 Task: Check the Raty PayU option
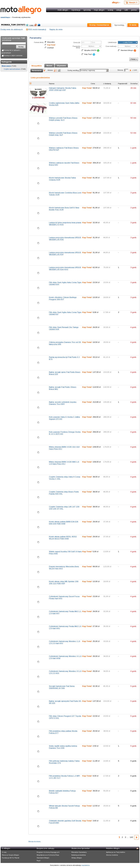83,54
